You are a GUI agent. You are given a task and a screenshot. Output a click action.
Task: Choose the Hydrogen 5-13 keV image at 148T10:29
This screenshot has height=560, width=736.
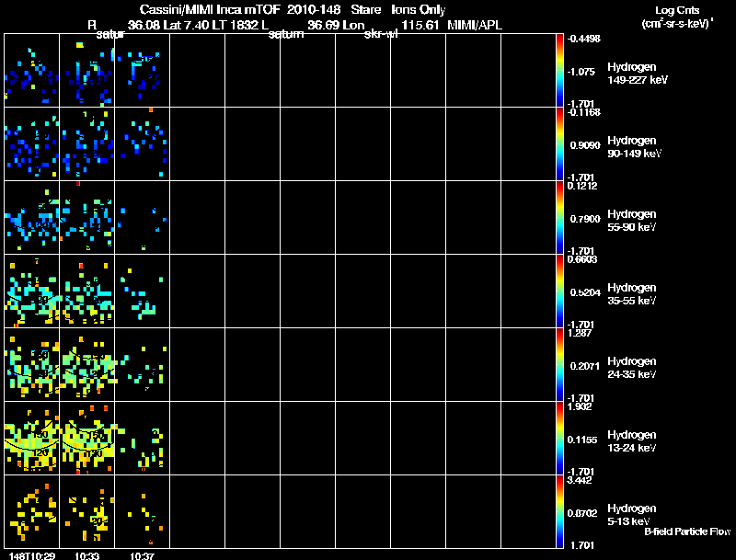coord(32,511)
